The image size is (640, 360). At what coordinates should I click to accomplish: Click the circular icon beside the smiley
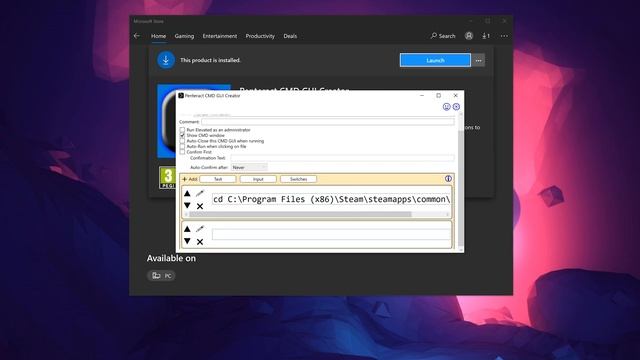[456, 107]
